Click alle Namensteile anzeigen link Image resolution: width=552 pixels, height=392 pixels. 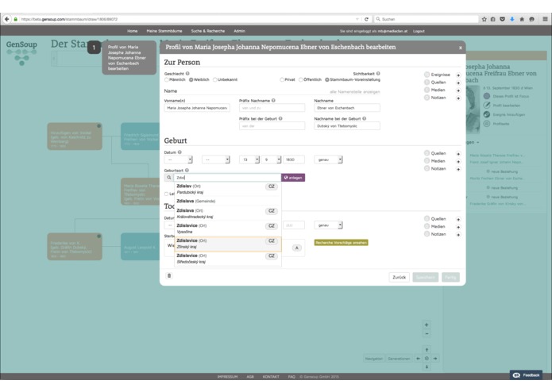pos(355,92)
